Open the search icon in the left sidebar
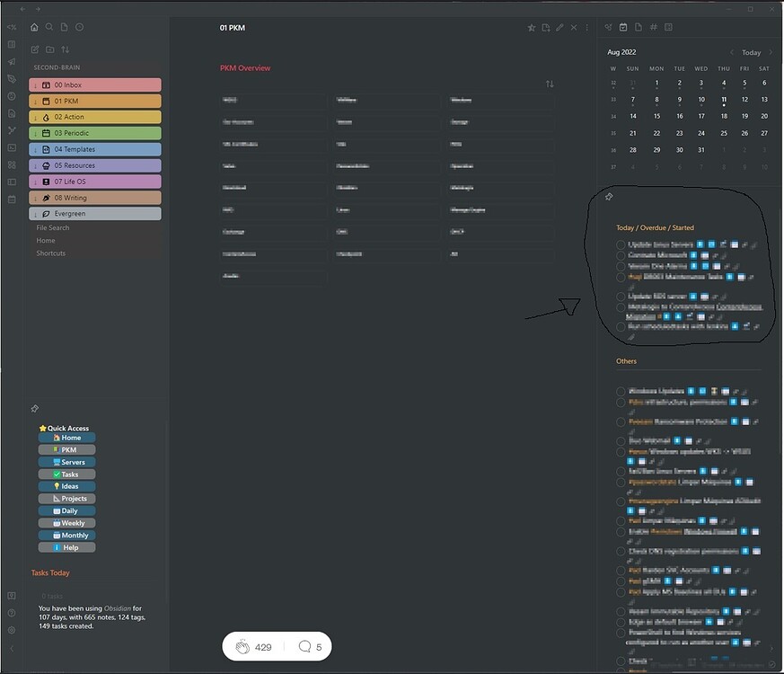The image size is (784, 674). pyautogui.click(x=48, y=27)
